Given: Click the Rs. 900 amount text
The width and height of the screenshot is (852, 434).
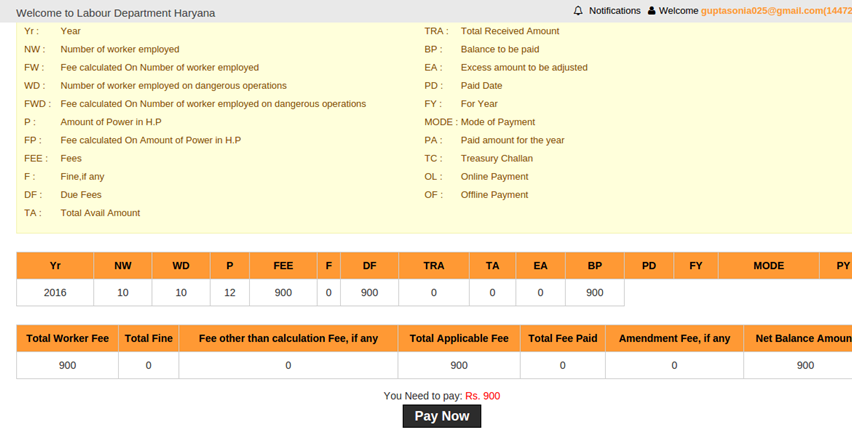Looking at the screenshot, I should pyautogui.click(x=482, y=396).
